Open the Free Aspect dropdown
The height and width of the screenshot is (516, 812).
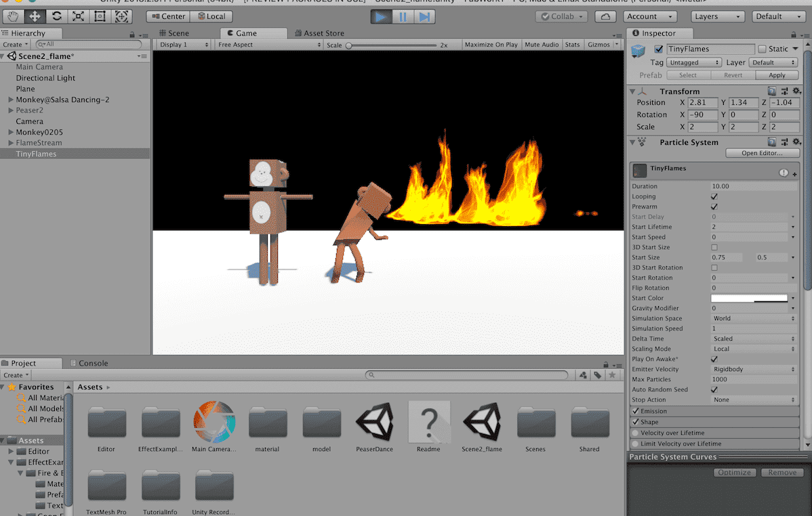click(269, 45)
